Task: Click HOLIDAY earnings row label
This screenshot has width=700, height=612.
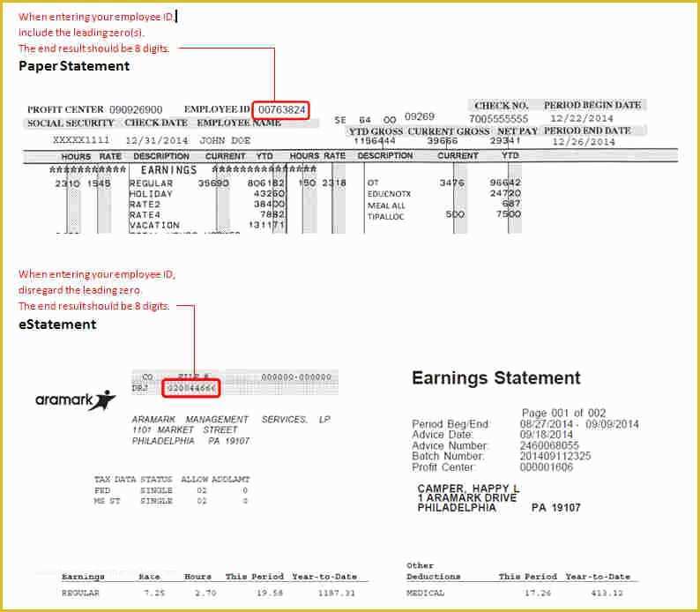Action: click(151, 194)
